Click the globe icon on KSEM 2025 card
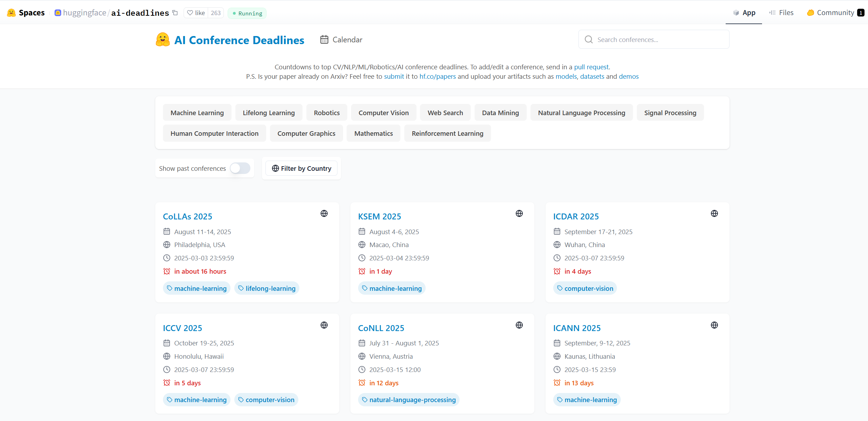The image size is (868, 421). [x=519, y=213]
